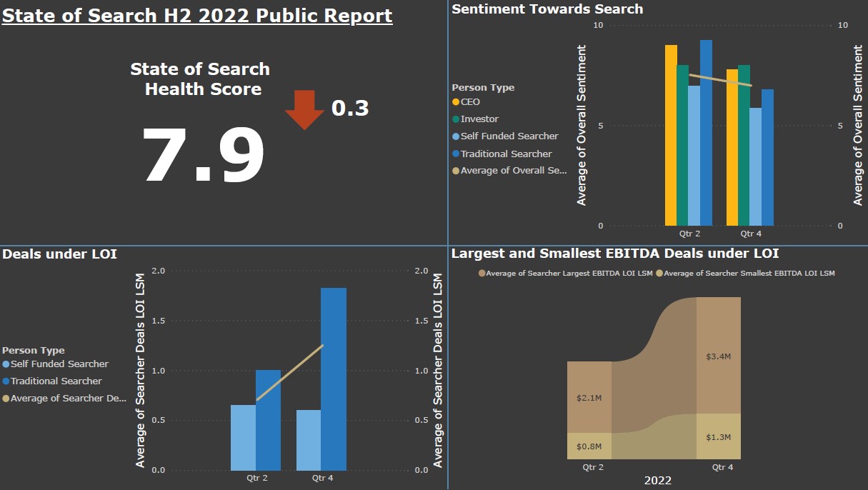This screenshot has height=490, width=868.
Task: Click the yellow CEO bar for Qtr 2 sentiment
Action: (671, 136)
